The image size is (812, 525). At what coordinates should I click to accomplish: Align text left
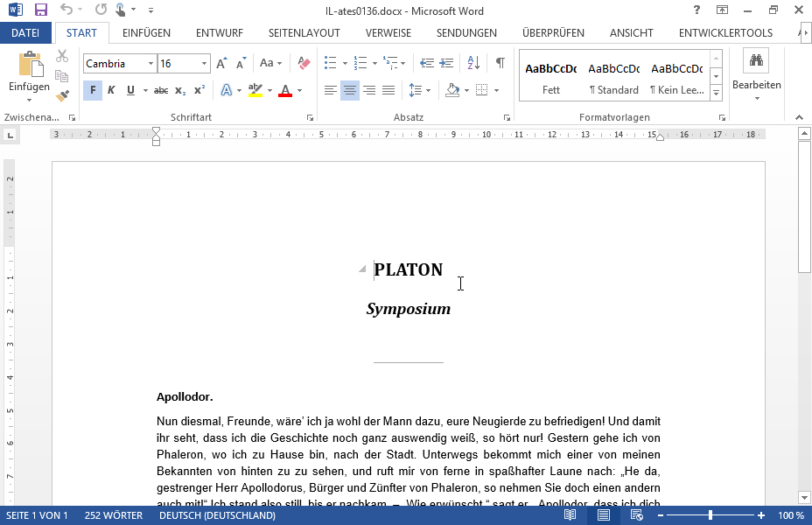pyautogui.click(x=331, y=91)
